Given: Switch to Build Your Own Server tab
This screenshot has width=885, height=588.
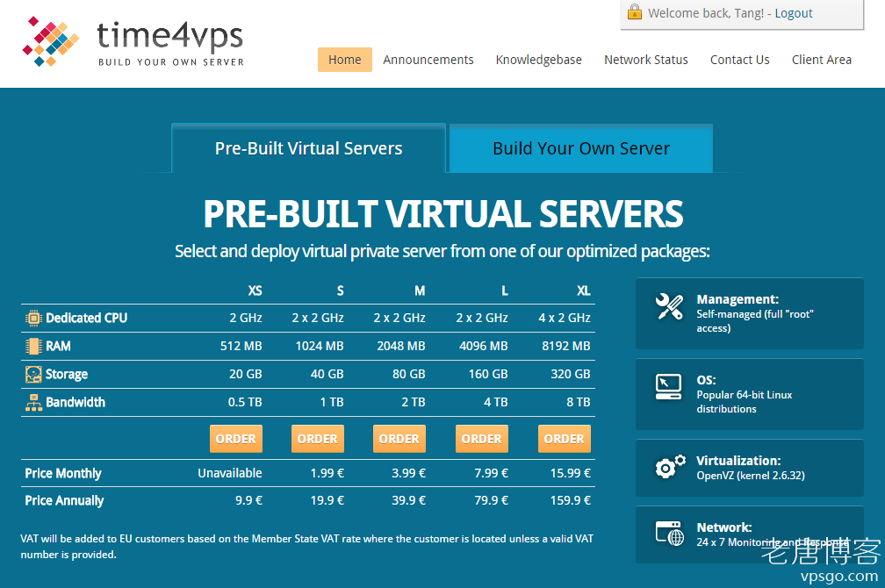Looking at the screenshot, I should pos(581,148).
